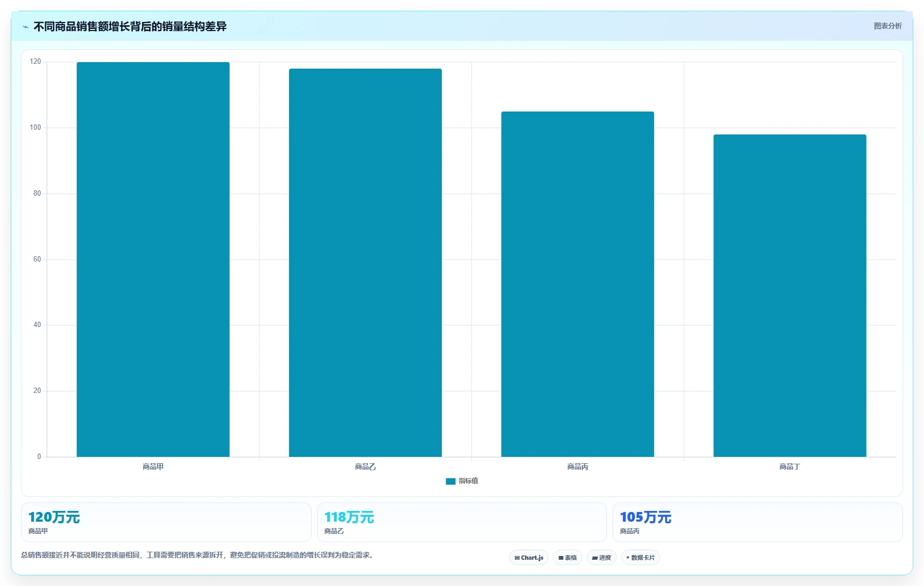The width and height of the screenshot is (924, 586).
Task: Click the 进度 tag pill
Action: (x=601, y=558)
